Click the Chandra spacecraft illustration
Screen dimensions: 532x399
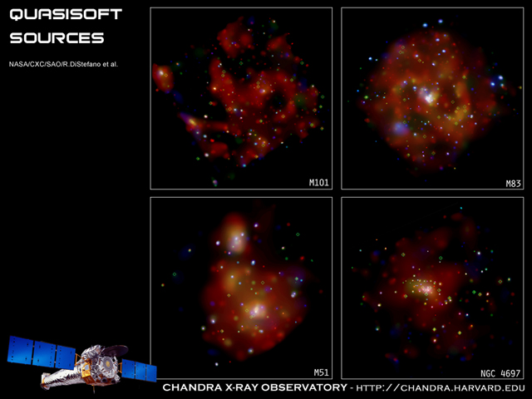[x=82, y=363]
